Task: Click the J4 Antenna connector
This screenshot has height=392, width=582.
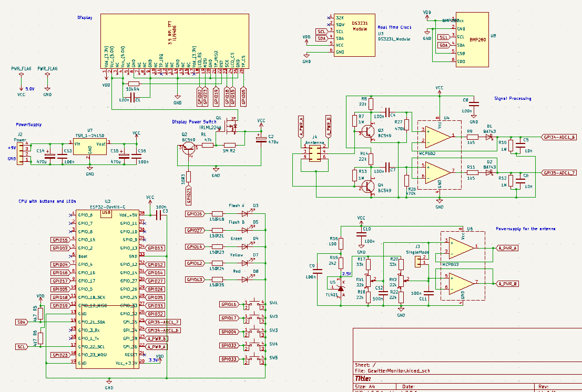Action: (315, 153)
